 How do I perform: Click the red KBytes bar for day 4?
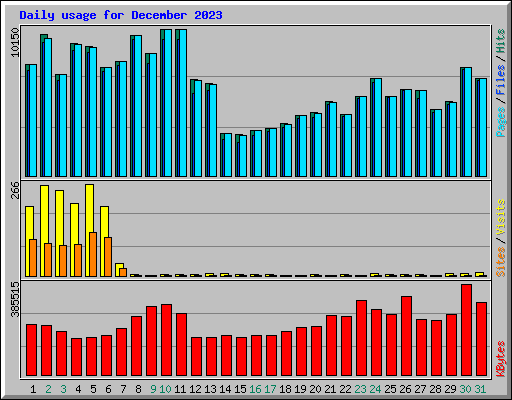point(76,357)
